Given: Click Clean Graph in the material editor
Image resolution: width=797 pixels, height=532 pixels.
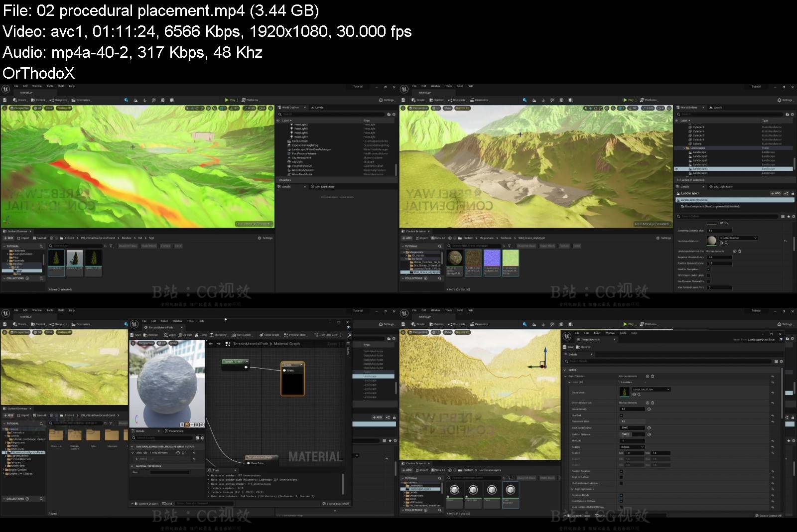Looking at the screenshot, I should pyautogui.click(x=269, y=335).
